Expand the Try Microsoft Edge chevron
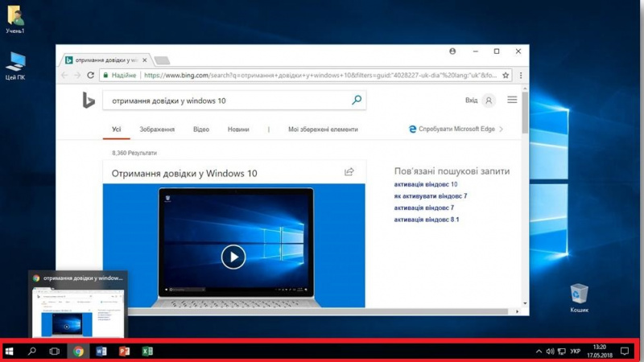 [x=502, y=129]
